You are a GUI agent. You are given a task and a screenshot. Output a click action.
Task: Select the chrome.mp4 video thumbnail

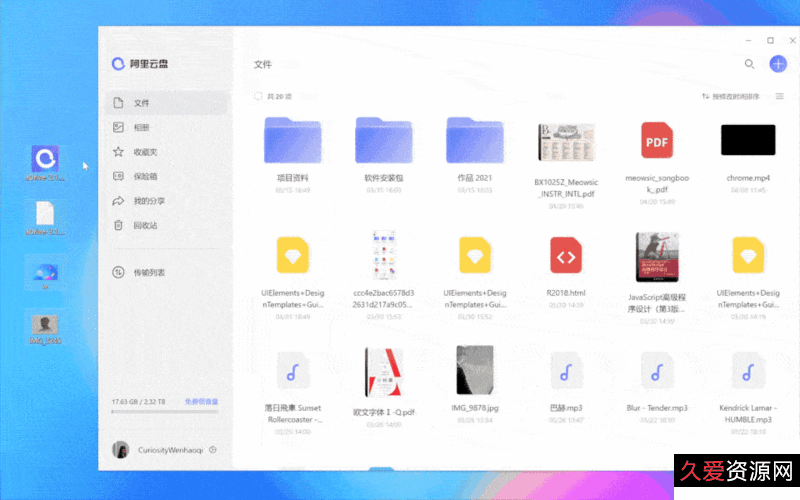pos(748,140)
